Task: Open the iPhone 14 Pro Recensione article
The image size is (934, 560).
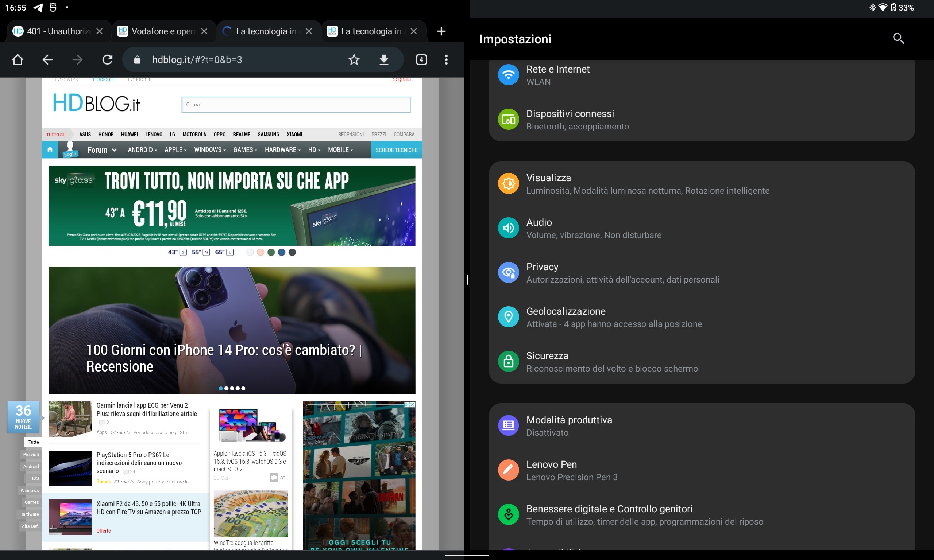Action: (232, 330)
